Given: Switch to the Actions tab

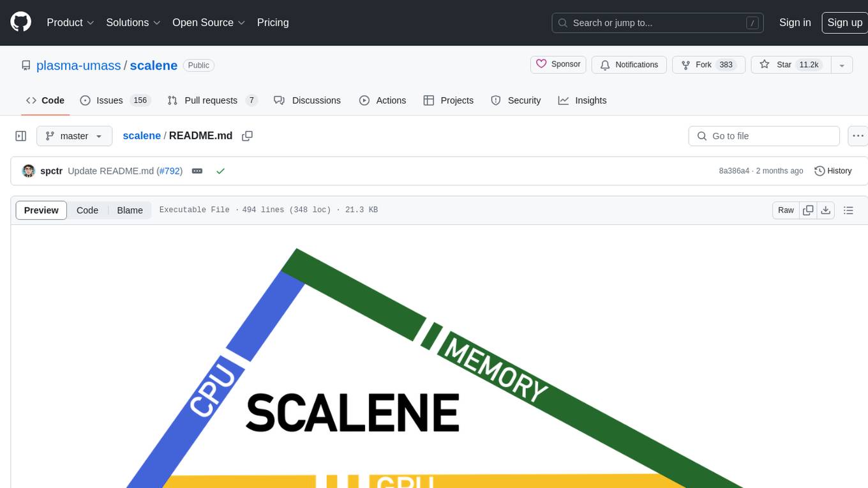Looking at the screenshot, I should [x=383, y=100].
